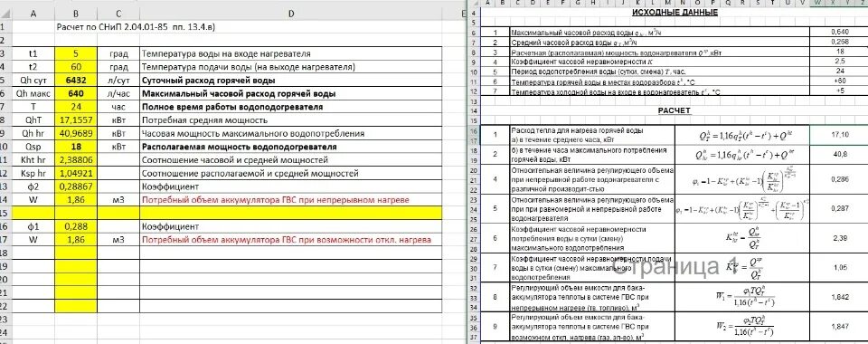Click the 'Kht hr' label cell
The height and width of the screenshot is (344, 868).
tap(33, 160)
